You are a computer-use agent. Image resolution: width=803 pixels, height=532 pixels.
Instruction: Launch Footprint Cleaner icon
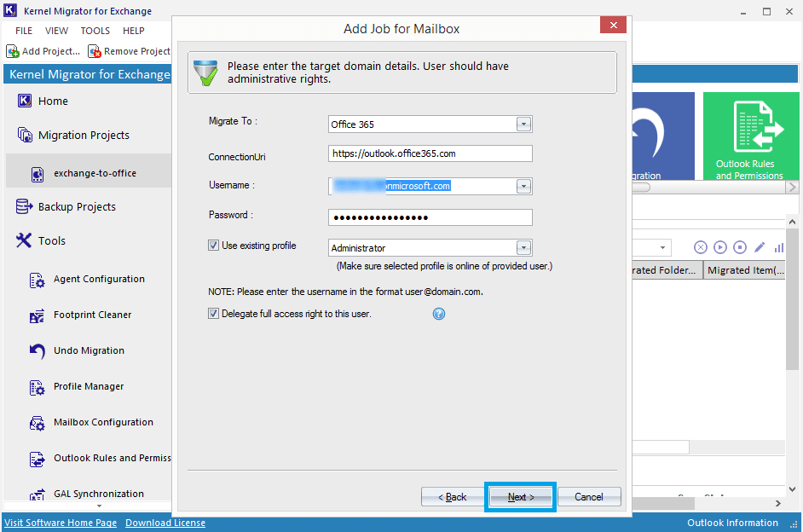[37, 316]
